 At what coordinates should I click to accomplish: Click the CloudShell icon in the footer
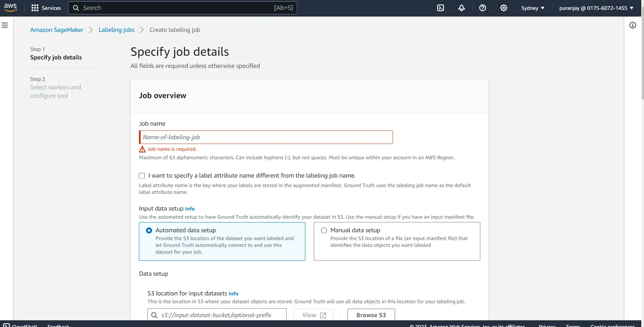(6, 325)
